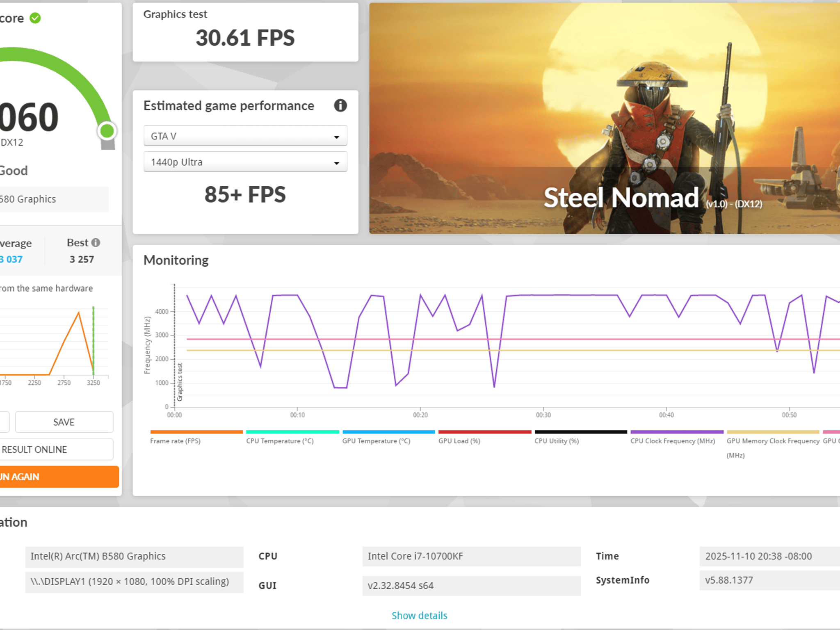Toggle the CPU Temperature legend series
This screenshot has width=840, height=630.
[280, 441]
